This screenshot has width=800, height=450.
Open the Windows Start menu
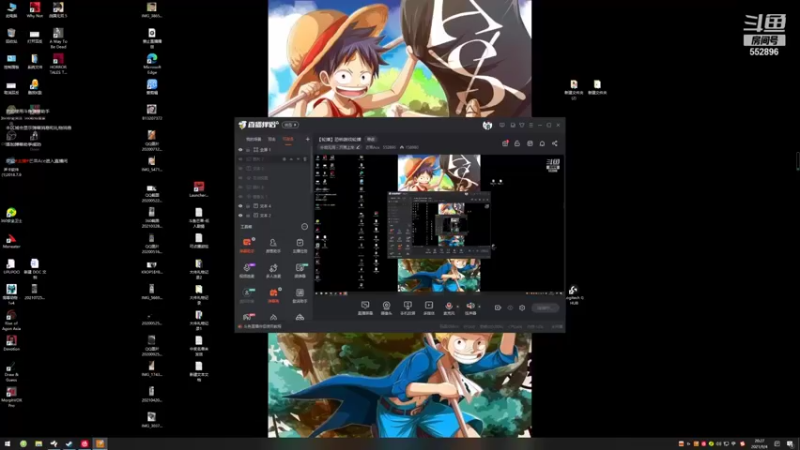point(7,444)
